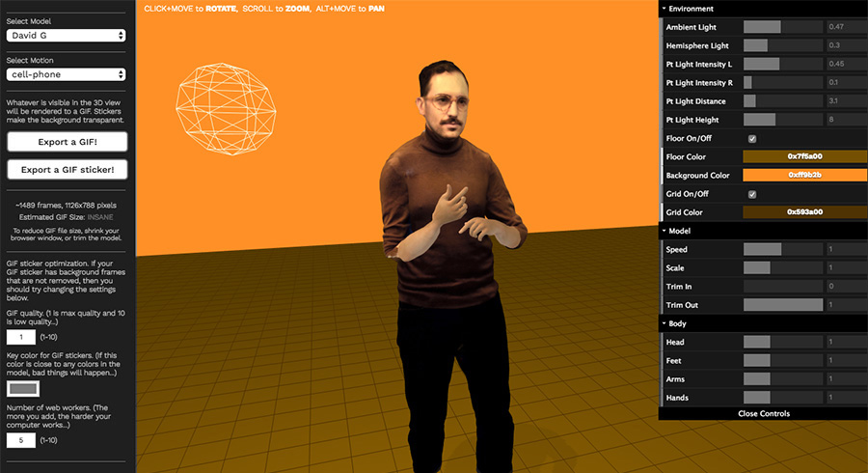Click the Speed slider
The image size is (868, 473).
783,249
